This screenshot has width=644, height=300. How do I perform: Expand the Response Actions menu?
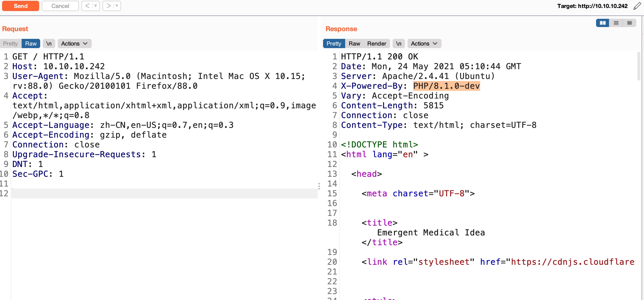pyautogui.click(x=424, y=44)
